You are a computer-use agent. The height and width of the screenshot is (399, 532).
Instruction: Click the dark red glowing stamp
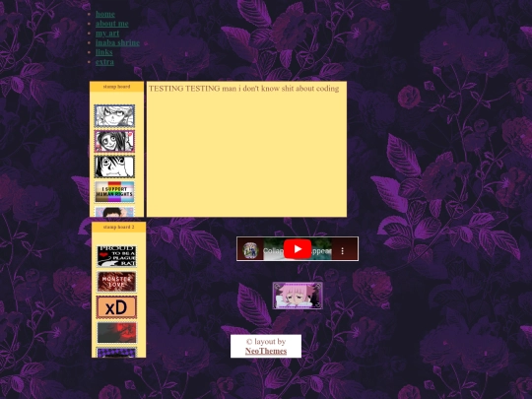tap(116, 333)
